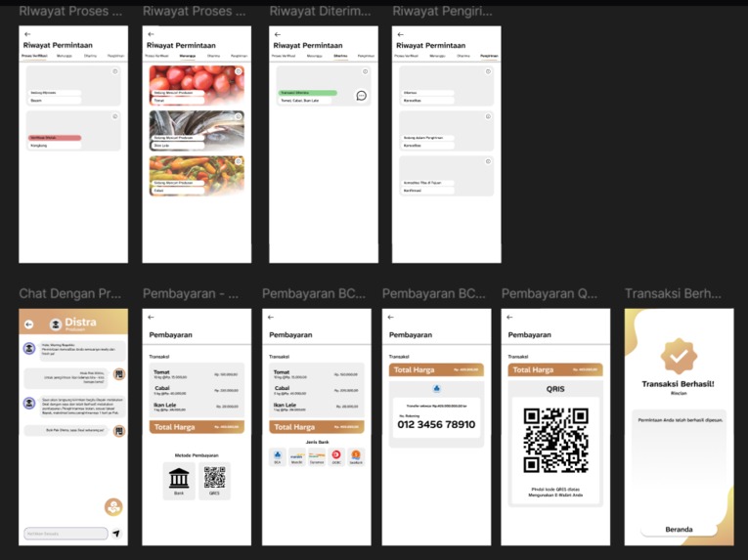Click the Beranda button
The height and width of the screenshot is (560, 748).
point(679,530)
